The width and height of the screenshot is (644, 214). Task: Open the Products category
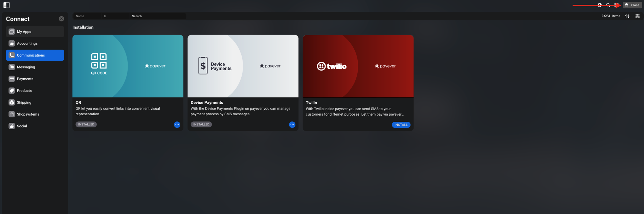coord(35,91)
